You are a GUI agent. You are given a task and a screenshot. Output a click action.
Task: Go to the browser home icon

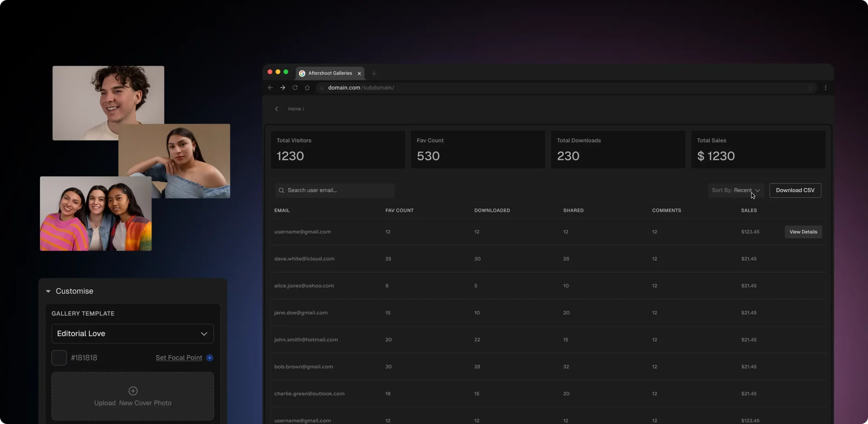point(307,87)
